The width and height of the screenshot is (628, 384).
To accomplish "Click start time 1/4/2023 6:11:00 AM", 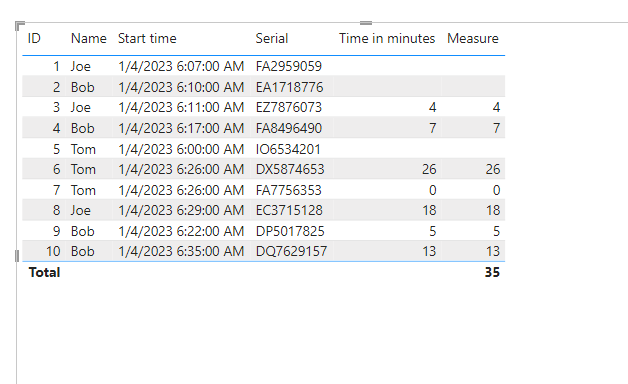I will [181, 107].
